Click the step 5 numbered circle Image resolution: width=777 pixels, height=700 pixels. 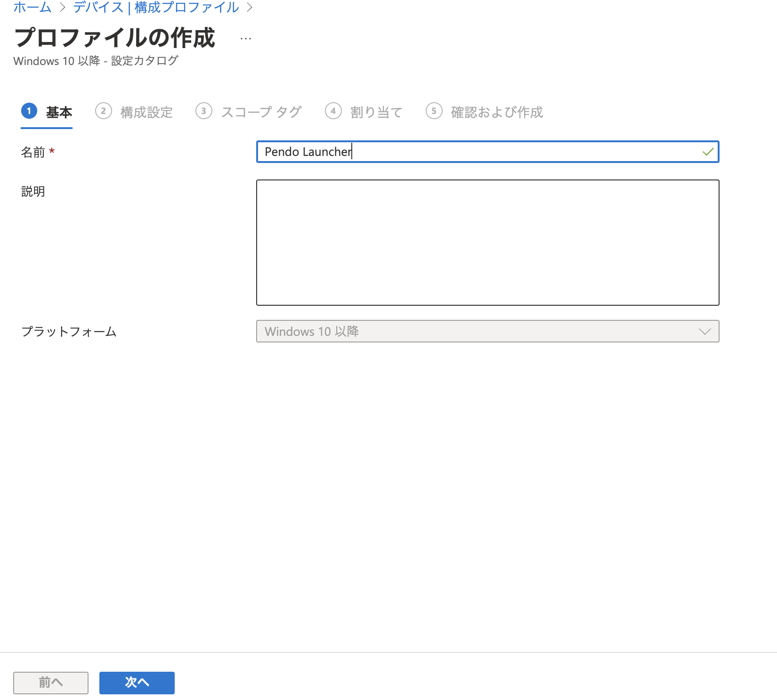point(434,112)
